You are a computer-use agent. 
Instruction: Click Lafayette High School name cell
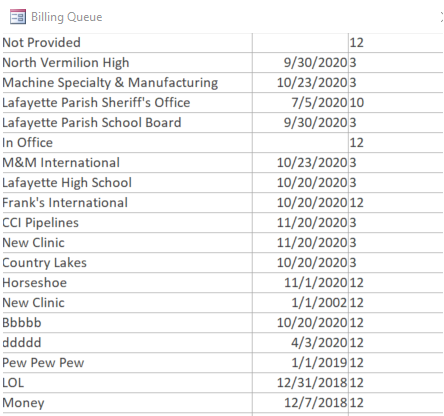[127, 183]
